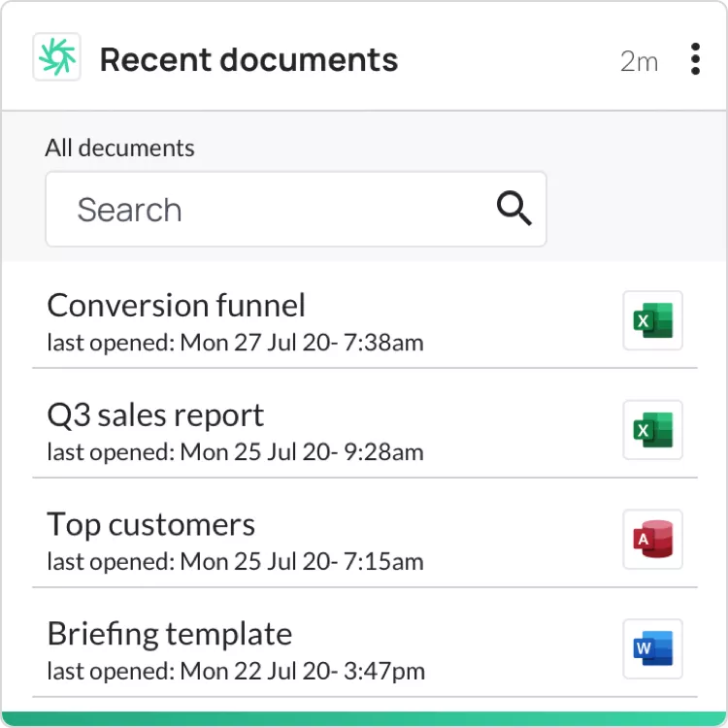
Task: Focus the Search input field
Action: [296, 209]
